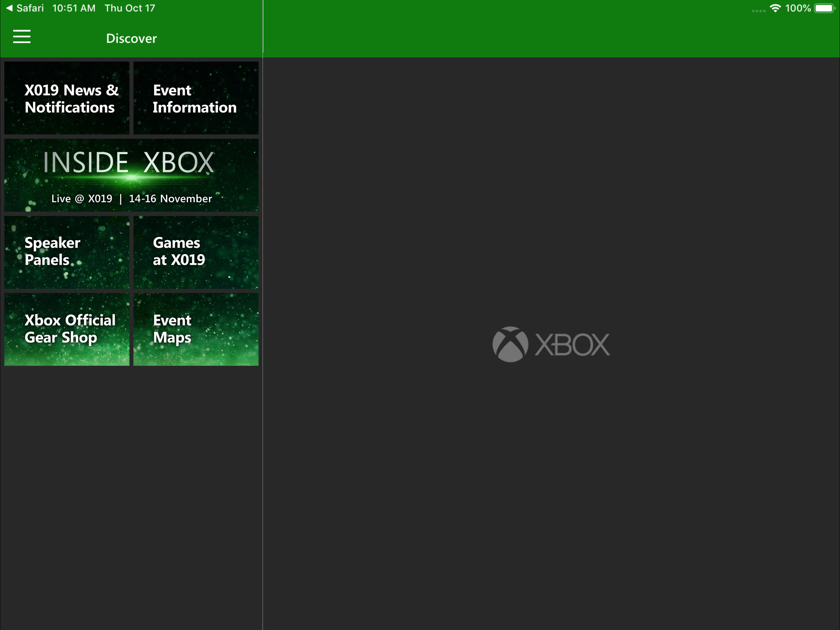Tap the Discover header title
This screenshot has height=630, width=840.
click(131, 38)
